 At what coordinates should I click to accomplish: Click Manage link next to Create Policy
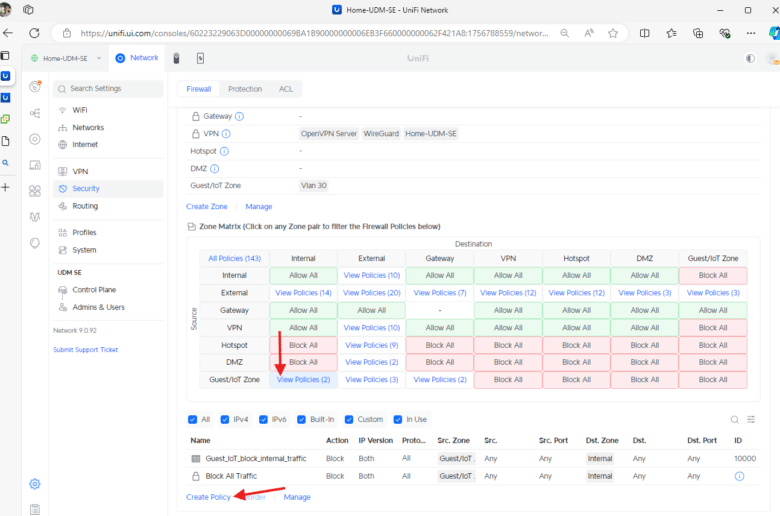297,497
